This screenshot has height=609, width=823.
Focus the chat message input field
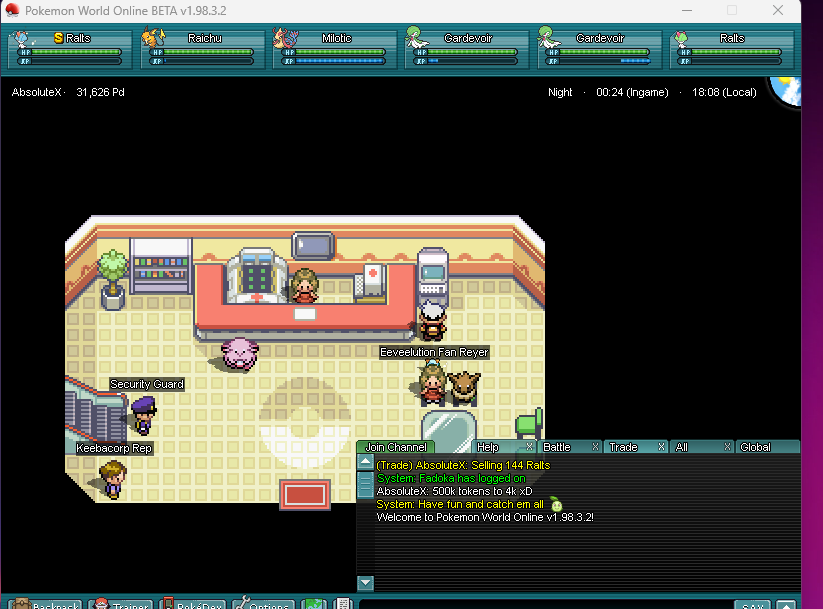pos(546,605)
